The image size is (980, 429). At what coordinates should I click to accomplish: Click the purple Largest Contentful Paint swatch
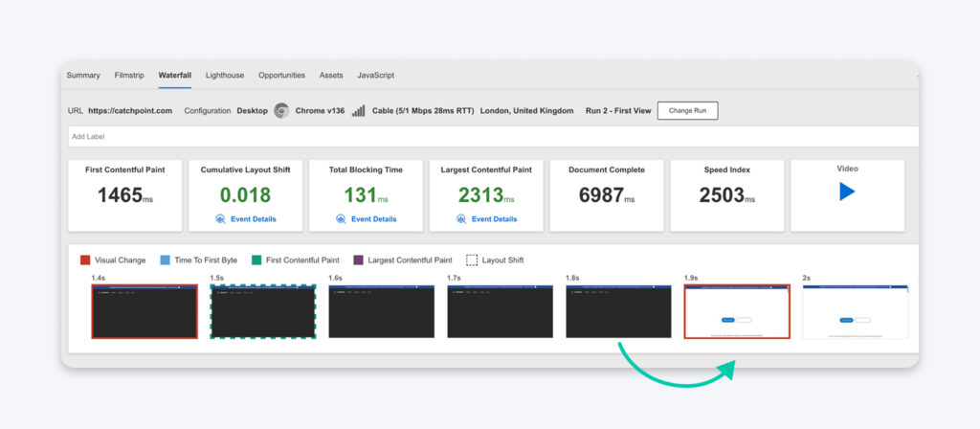tap(359, 260)
